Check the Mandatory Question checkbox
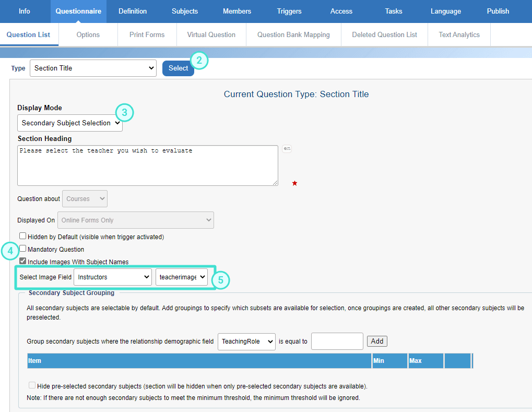The image size is (532, 412). click(22, 249)
